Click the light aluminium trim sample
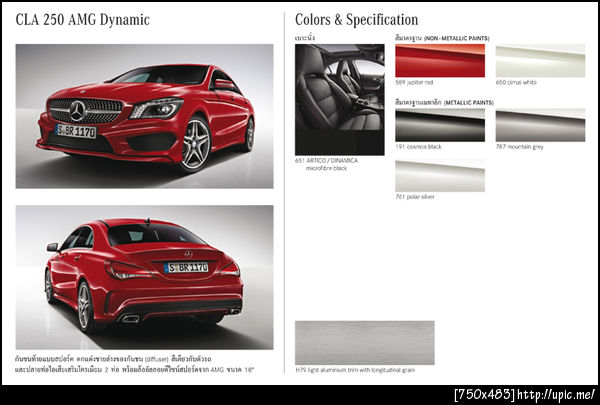Screen dimensions: 600x405 pos(365,343)
